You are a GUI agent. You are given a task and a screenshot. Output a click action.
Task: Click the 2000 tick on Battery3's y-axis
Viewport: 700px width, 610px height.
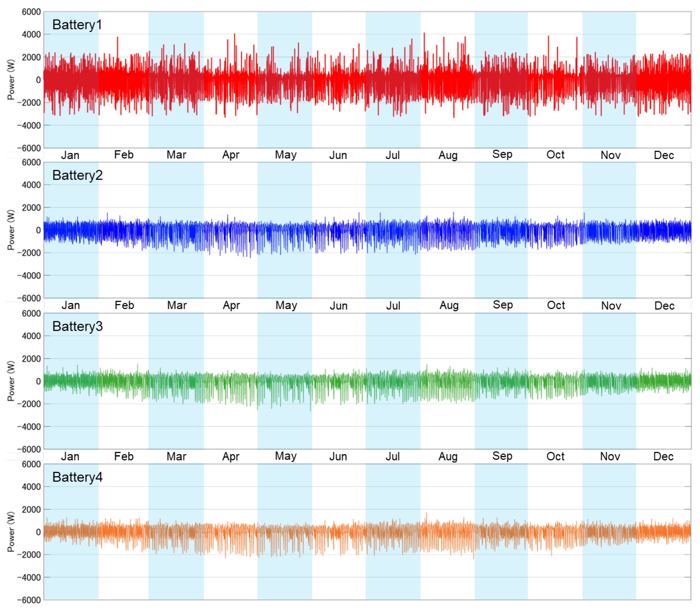click(x=31, y=359)
